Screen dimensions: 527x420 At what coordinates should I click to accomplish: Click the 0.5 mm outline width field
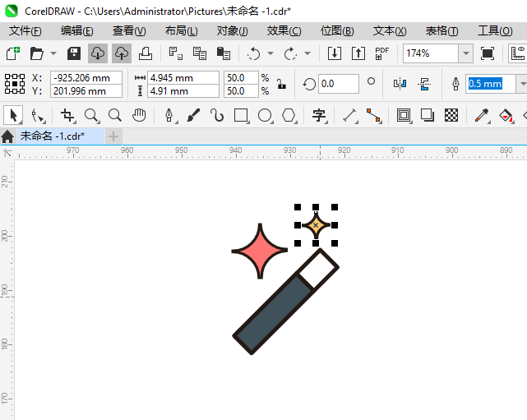coord(491,84)
